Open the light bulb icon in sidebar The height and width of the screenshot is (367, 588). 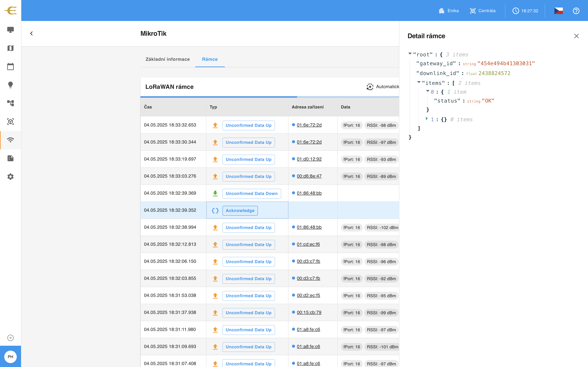(10, 85)
